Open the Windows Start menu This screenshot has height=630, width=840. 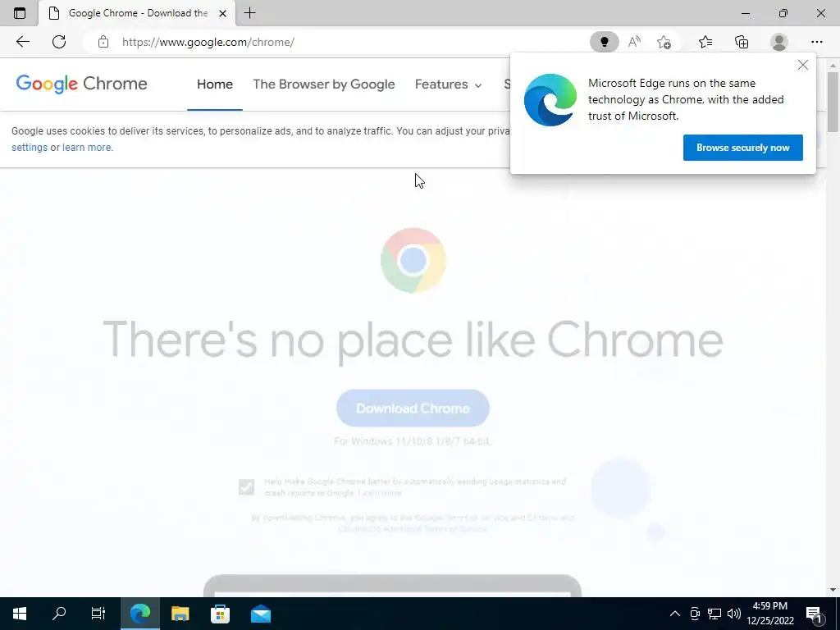coord(20,614)
